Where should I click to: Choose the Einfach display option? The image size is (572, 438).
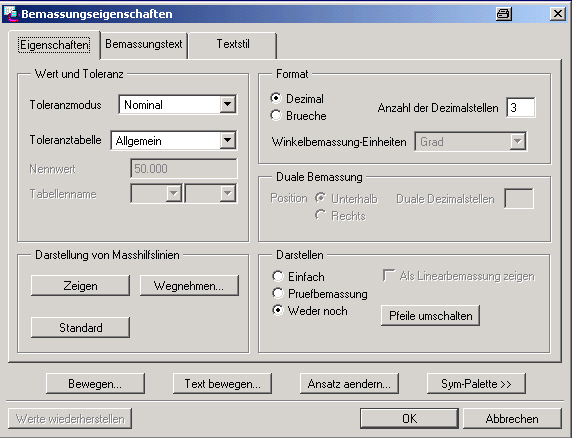coord(278,276)
